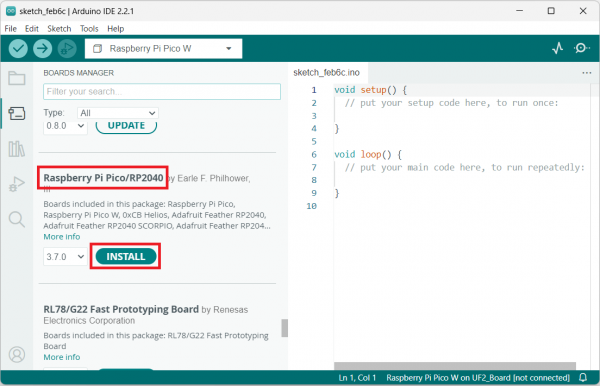Click the board connection status text
The width and height of the screenshot is (600, 386).
pos(478,378)
